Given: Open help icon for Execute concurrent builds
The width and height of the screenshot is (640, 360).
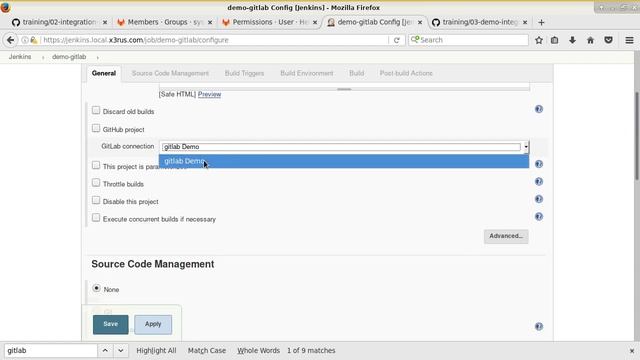Looking at the screenshot, I should (x=539, y=217).
